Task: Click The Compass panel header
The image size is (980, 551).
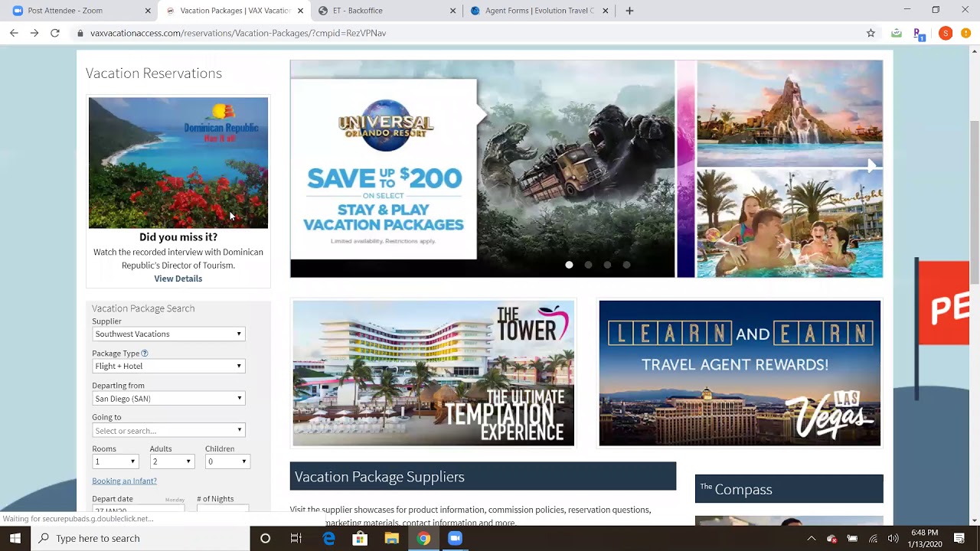Action: click(789, 489)
